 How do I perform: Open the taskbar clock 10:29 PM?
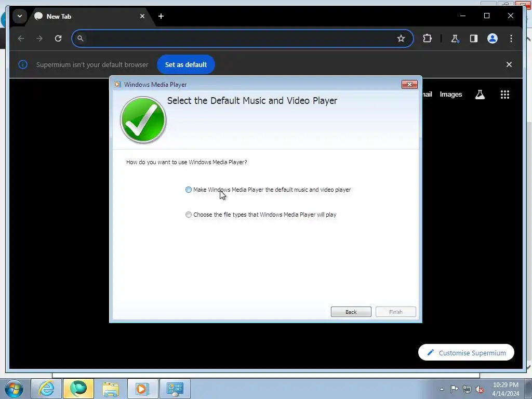[x=506, y=389]
